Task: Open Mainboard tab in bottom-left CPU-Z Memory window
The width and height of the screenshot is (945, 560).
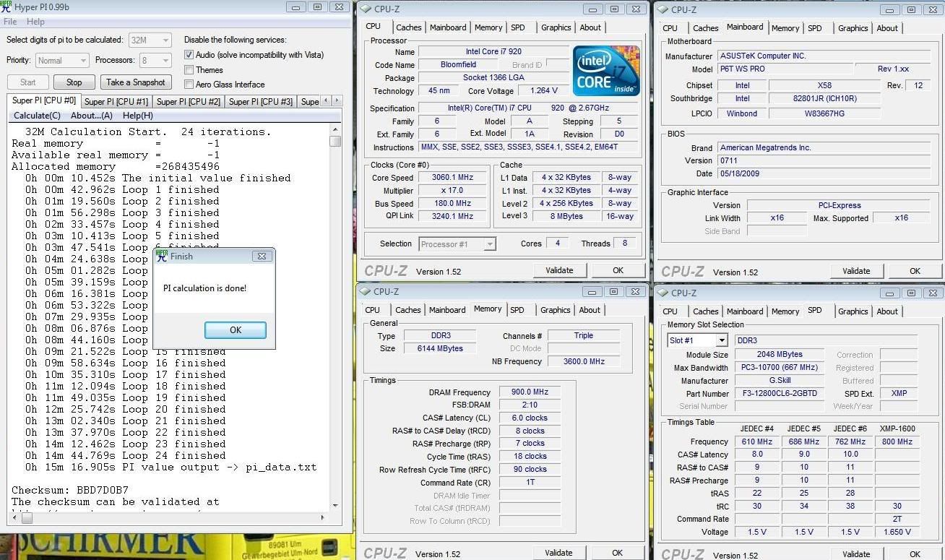Action: pos(447,310)
